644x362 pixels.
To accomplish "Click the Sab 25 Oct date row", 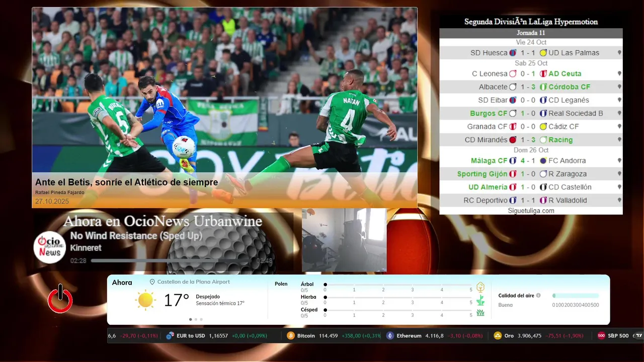I will tap(531, 63).
